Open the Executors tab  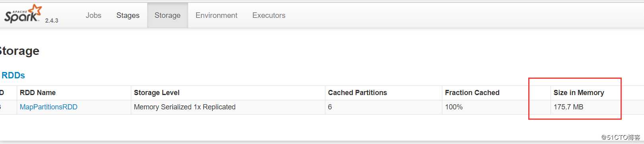[x=269, y=16]
